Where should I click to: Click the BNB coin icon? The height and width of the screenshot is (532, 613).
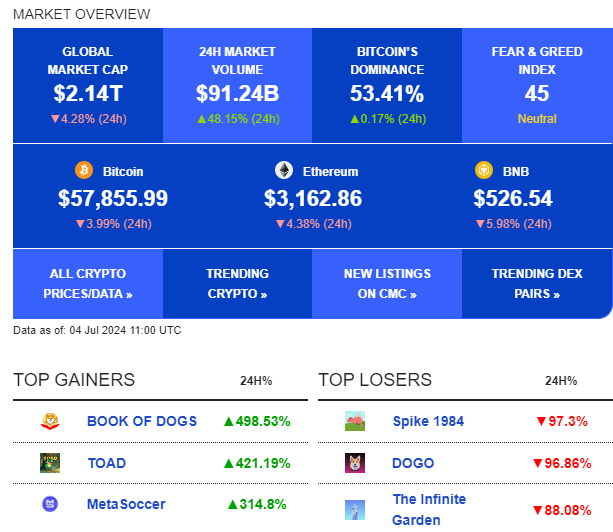click(484, 170)
